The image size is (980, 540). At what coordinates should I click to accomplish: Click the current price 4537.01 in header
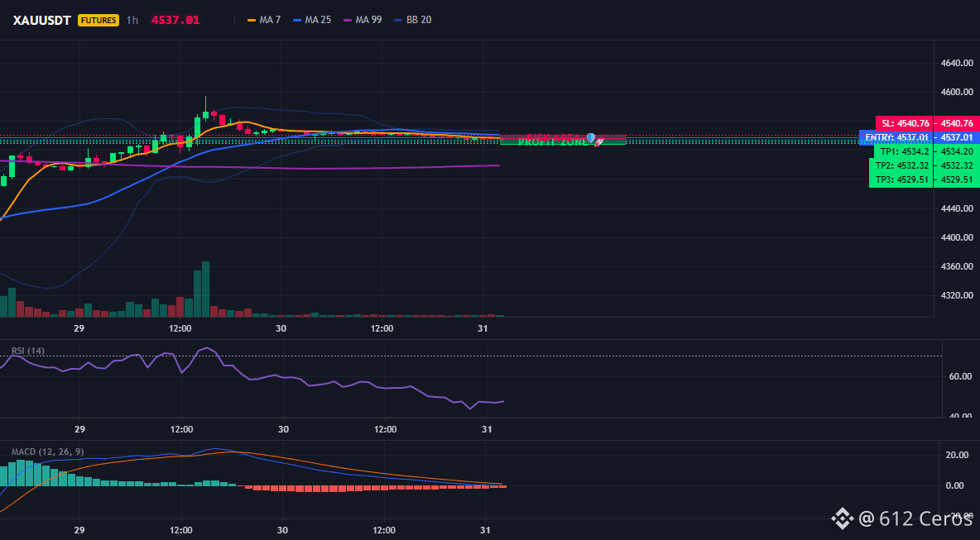click(x=175, y=20)
